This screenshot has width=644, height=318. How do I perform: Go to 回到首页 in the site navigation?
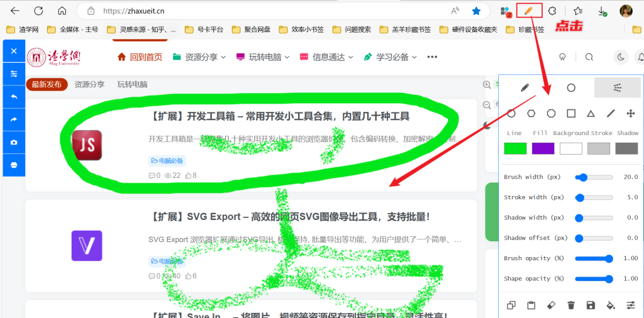coord(140,57)
